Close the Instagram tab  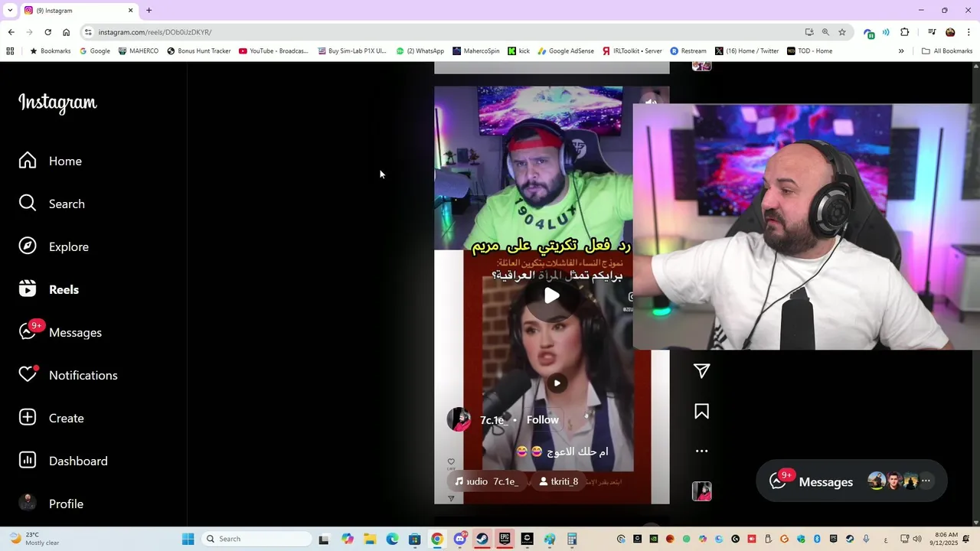pos(130,10)
